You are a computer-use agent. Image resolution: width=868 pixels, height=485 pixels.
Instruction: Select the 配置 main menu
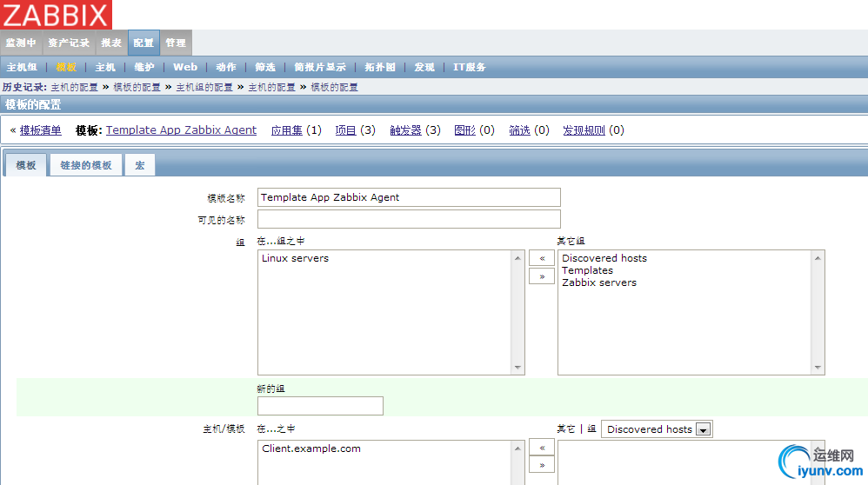pos(144,43)
